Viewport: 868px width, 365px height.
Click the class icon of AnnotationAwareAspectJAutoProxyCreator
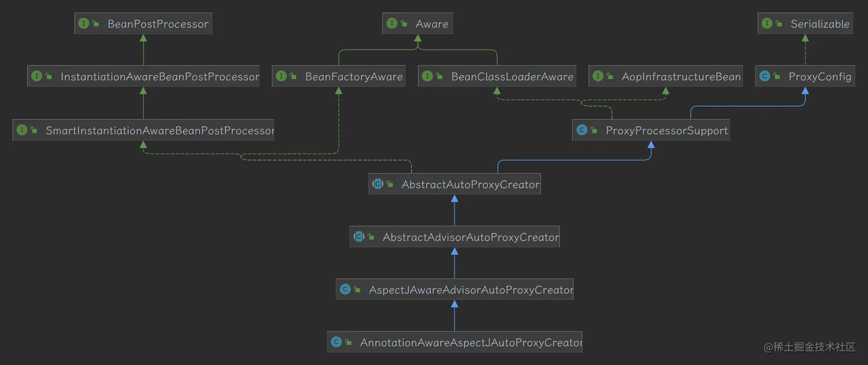(336, 342)
